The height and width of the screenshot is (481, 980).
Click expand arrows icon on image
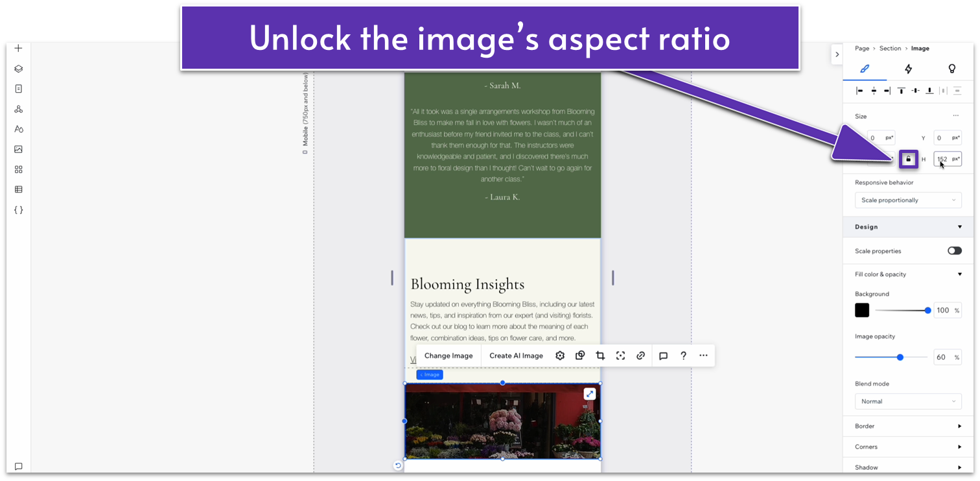coord(589,393)
